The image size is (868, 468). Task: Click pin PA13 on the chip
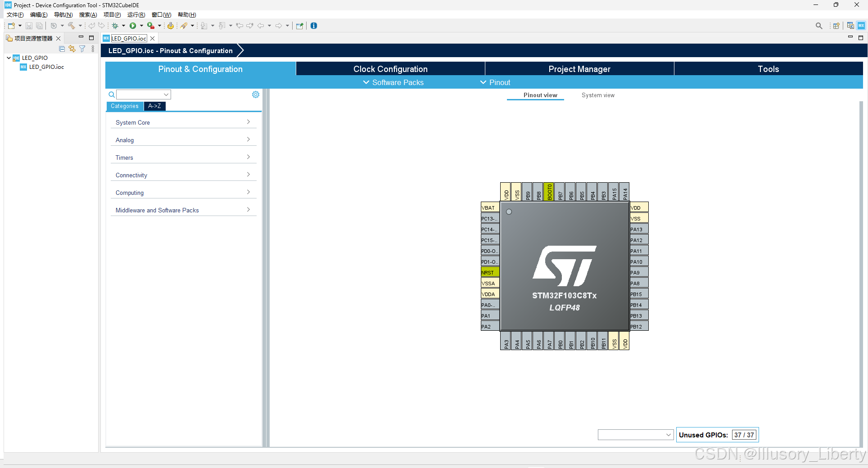click(639, 229)
